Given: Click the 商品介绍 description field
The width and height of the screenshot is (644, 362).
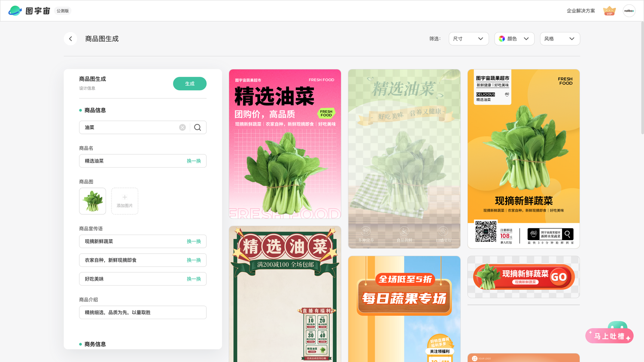Looking at the screenshot, I should pos(143,312).
